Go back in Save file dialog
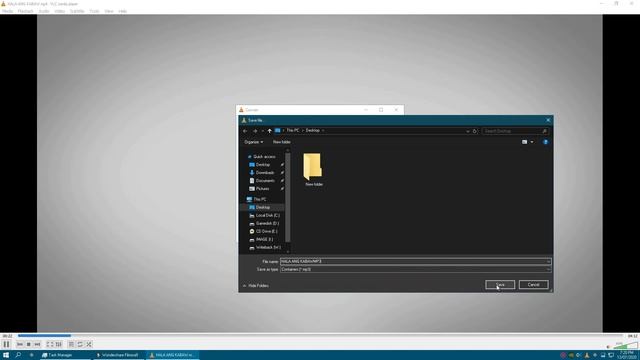This screenshot has width=640, height=360. tap(245, 131)
